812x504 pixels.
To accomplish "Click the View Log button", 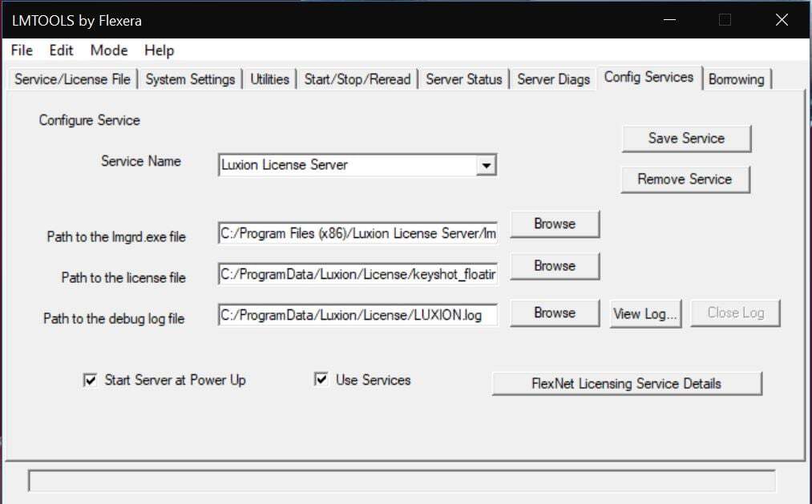I will pos(645,313).
